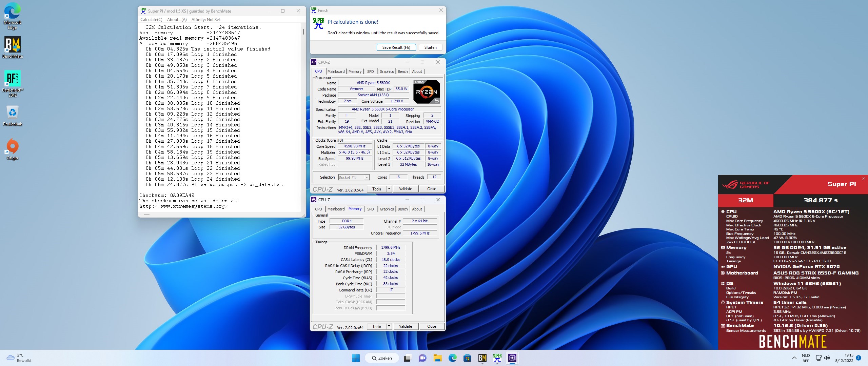The height and width of the screenshot is (366, 868).
Task: Click Core Speed value 4598.93 MHz
Action: click(x=355, y=146)
